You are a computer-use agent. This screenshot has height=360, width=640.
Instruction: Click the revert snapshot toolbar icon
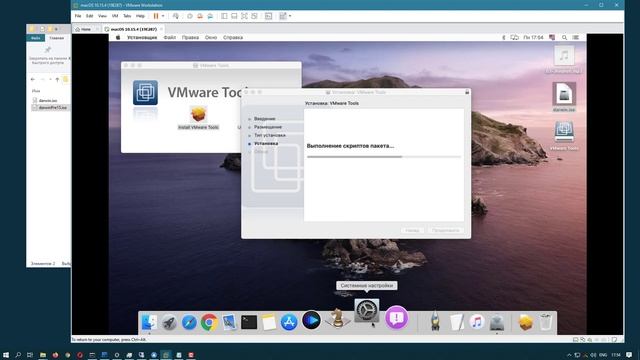point(200,16)
